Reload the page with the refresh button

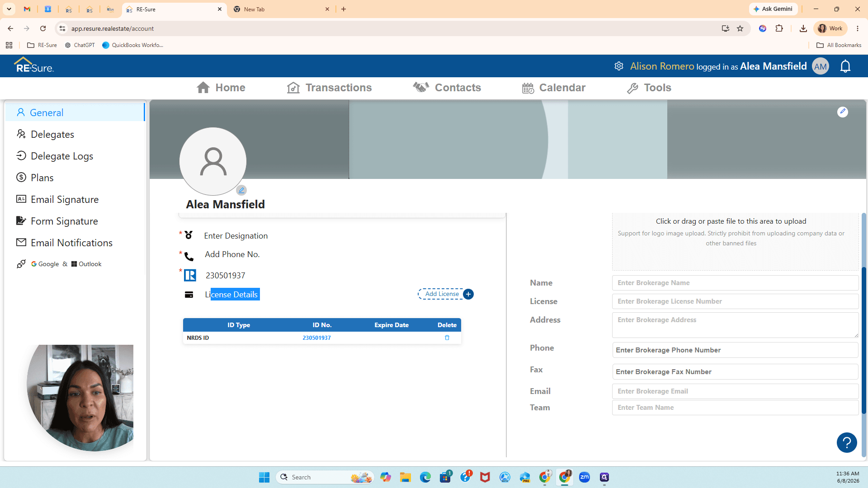click(43, 28)
